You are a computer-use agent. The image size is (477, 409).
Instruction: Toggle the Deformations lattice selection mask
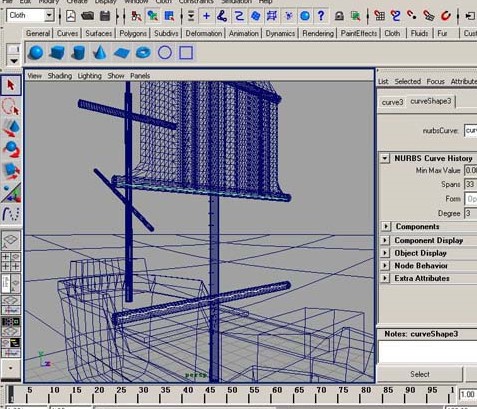click(x=272, y=16)
